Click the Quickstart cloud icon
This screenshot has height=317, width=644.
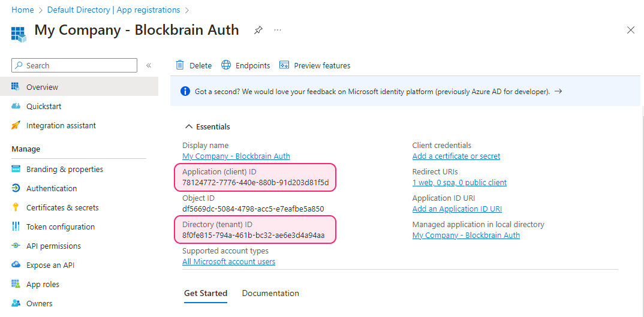[16, 106]
